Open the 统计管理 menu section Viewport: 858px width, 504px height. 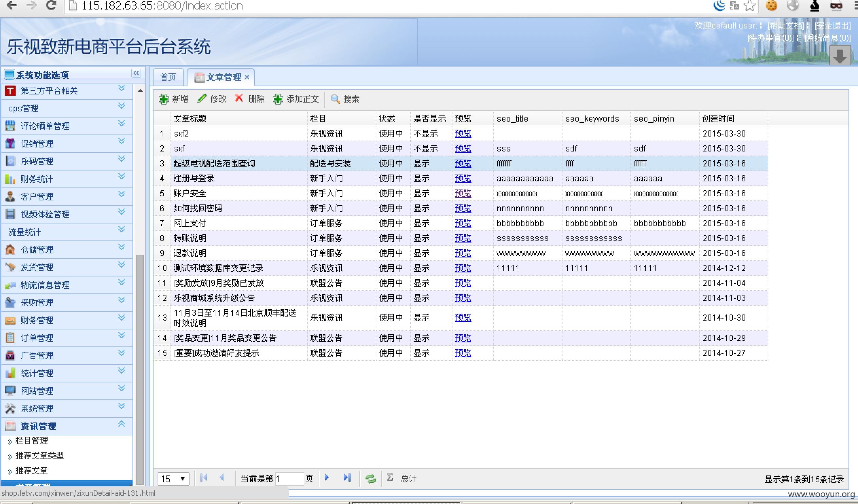[67, 373]
